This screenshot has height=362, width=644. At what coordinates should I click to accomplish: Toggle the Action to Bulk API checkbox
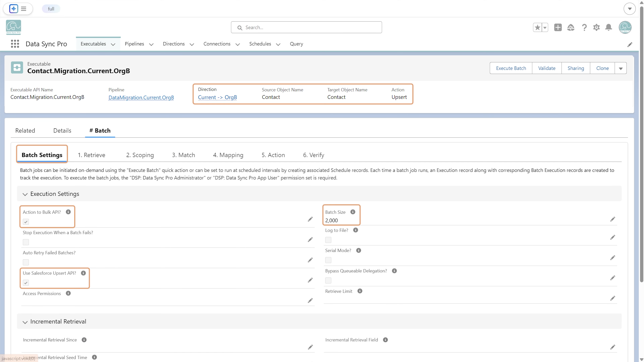tap(26, 222)
